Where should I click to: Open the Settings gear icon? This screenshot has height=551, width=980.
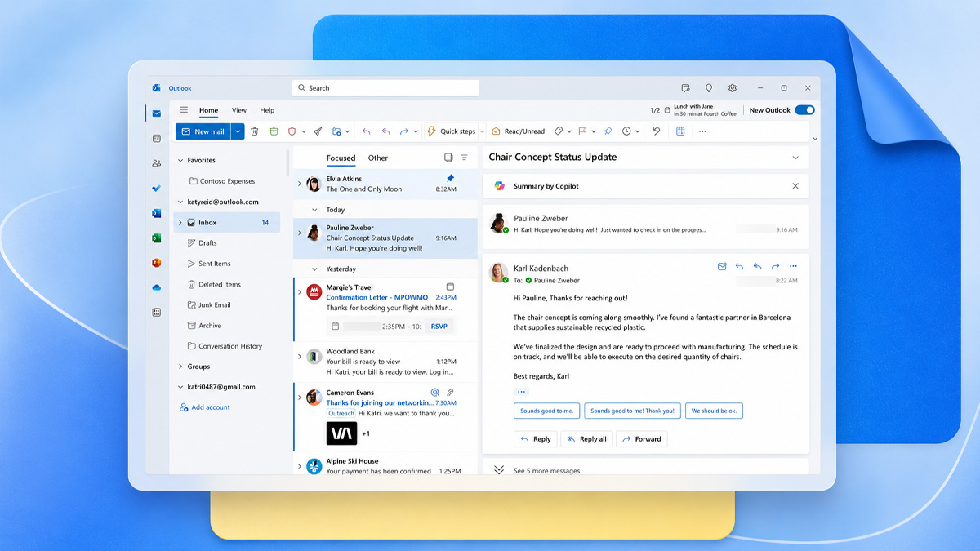point(733,88)
